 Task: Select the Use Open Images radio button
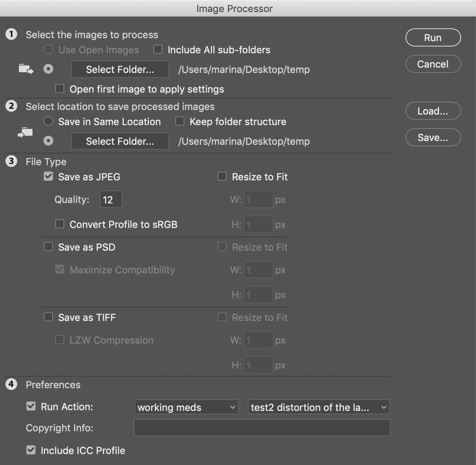tap(48, 49)
